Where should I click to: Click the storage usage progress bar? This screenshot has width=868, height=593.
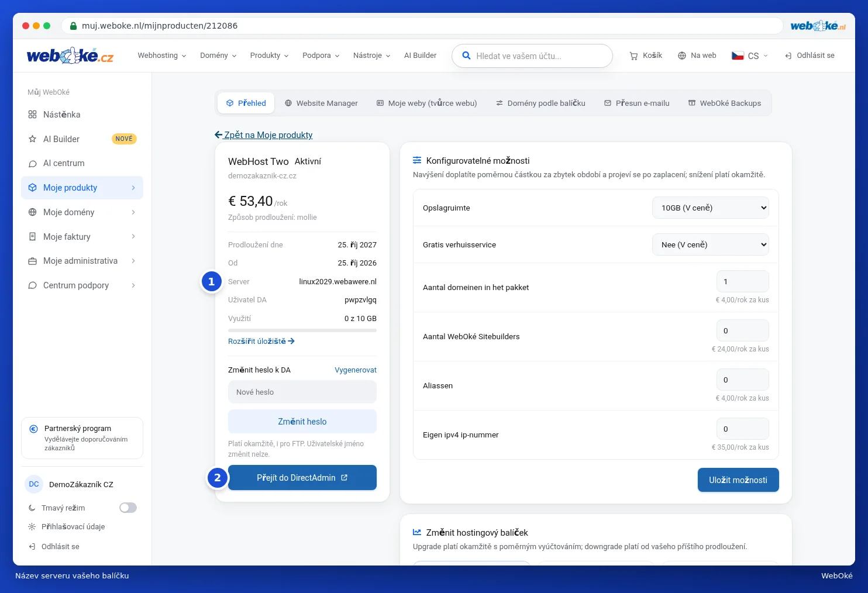(x=302, y=330)
